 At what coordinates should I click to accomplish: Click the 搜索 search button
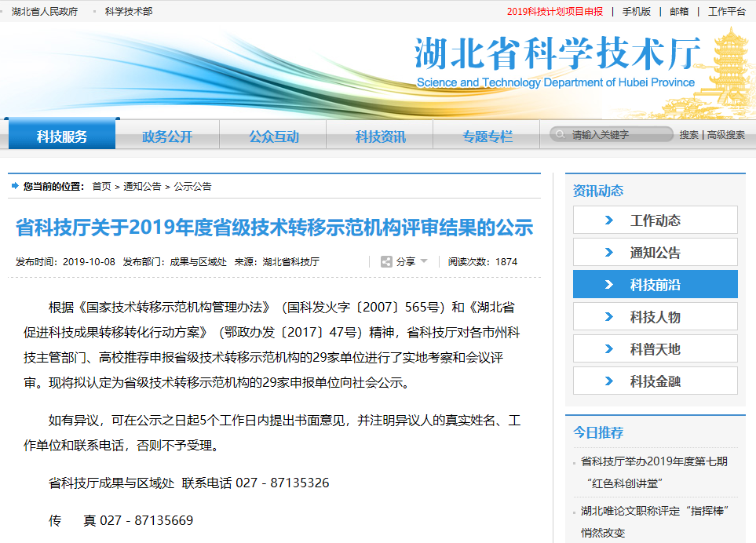(688, 135)
